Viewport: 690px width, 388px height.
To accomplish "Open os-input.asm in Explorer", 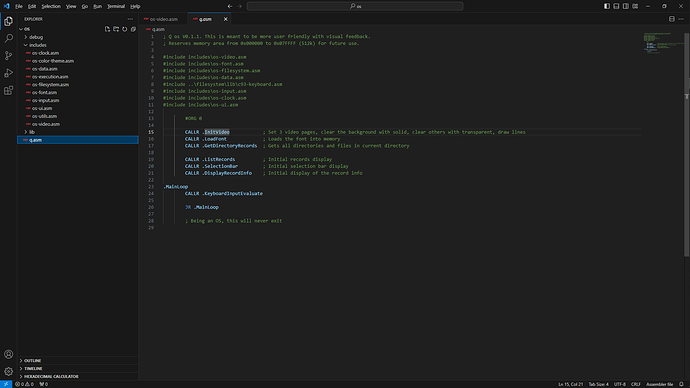I will 78,100.
